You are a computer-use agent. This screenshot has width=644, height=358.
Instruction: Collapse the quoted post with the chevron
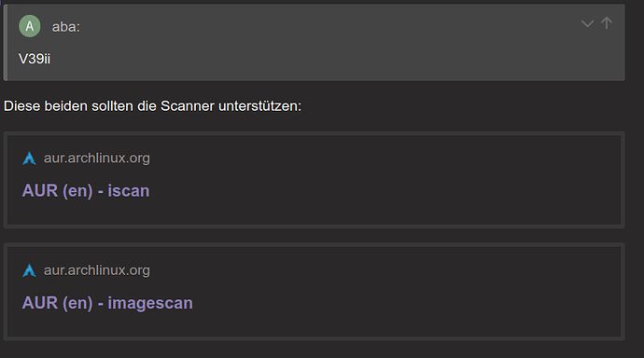click(x=587, y=24)
